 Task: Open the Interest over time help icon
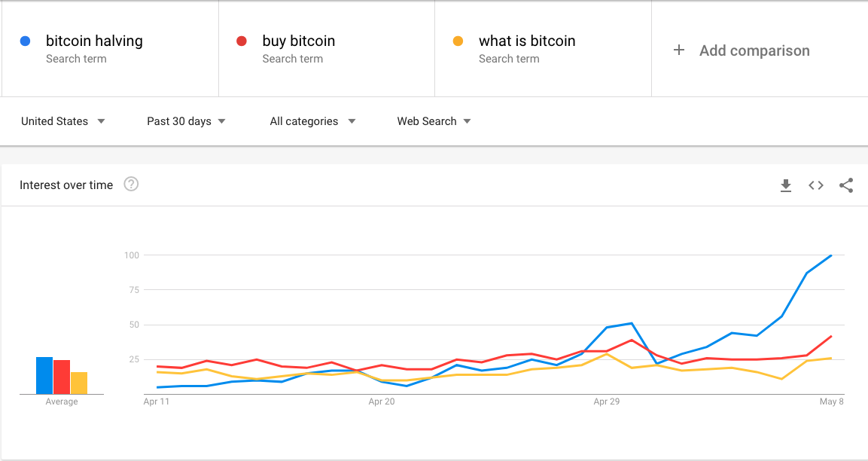click(x=131, y=185)
